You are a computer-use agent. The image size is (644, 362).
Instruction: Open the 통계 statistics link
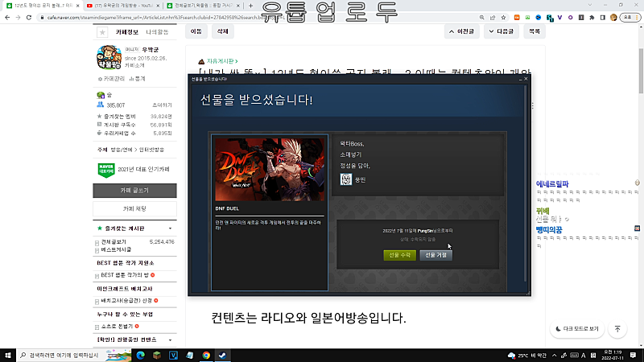pyautogui.click(x=137, y=79)
